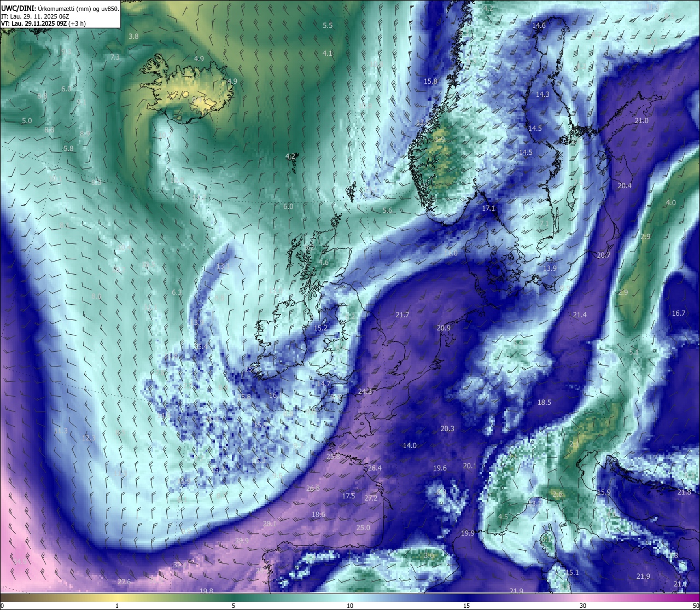This screenshot has width=700, height=610.
Task: Click the 4.1 value on the map
Action: (x=328, y=54)
